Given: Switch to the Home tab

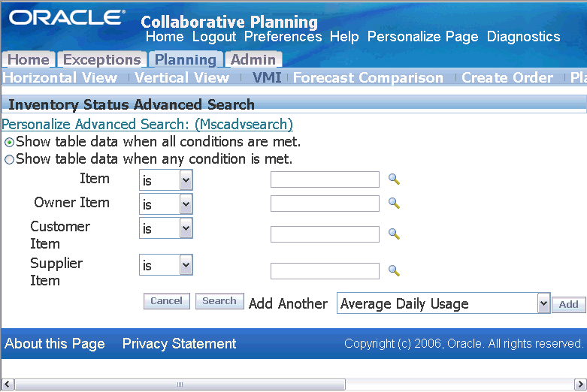Looking at the screenshot, I should tap(29, 59).
